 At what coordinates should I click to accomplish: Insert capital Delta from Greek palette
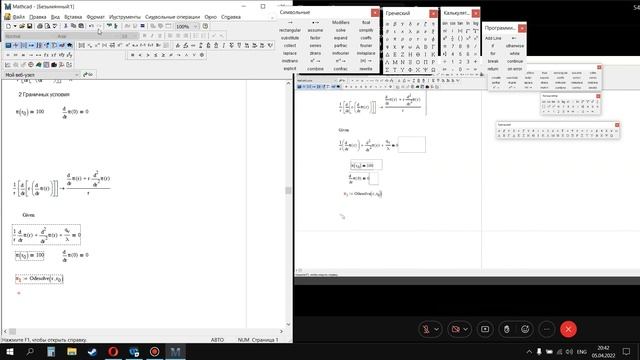(x=387, y=54)
